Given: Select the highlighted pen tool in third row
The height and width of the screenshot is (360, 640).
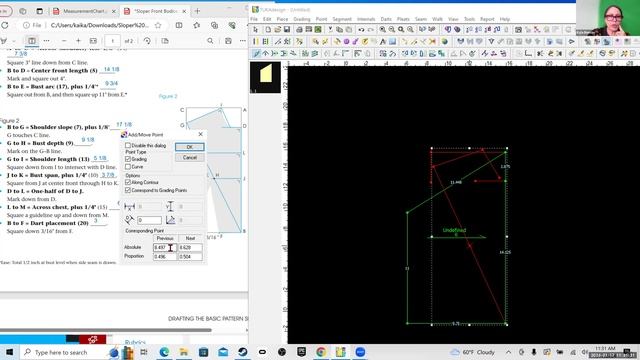Looking at the screenshot, I should point(256,53).
